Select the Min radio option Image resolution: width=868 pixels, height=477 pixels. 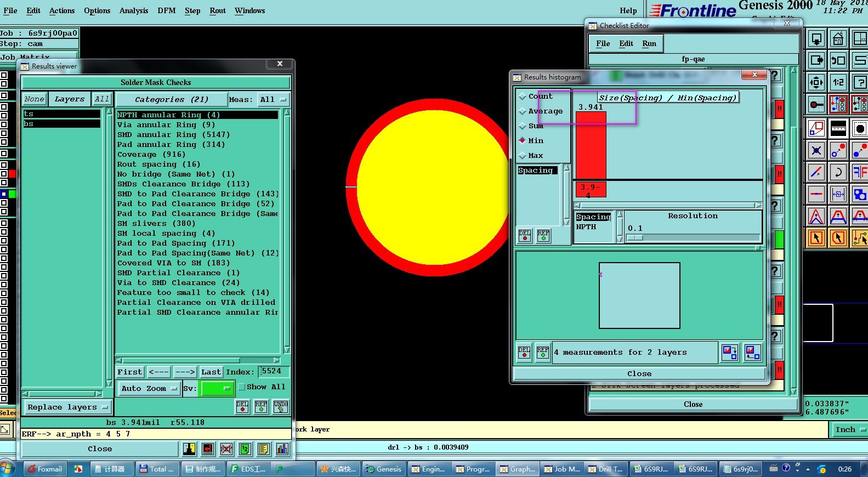[x=523, y=141]
